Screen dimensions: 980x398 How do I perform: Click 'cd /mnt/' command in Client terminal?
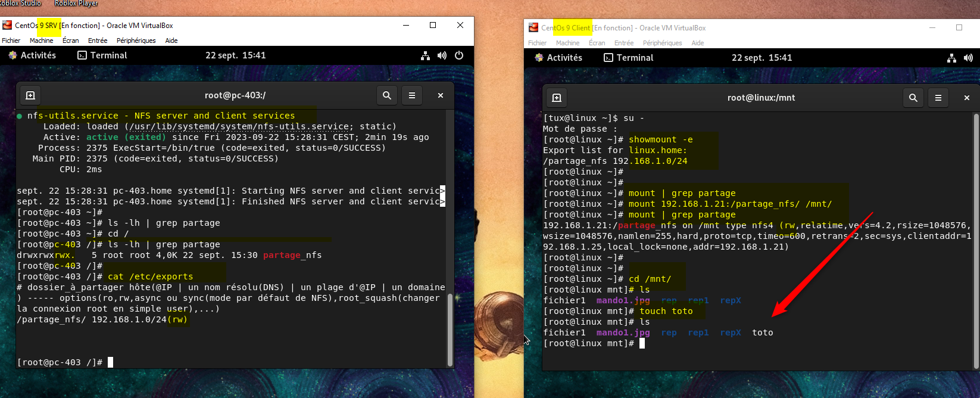(650, 279)
